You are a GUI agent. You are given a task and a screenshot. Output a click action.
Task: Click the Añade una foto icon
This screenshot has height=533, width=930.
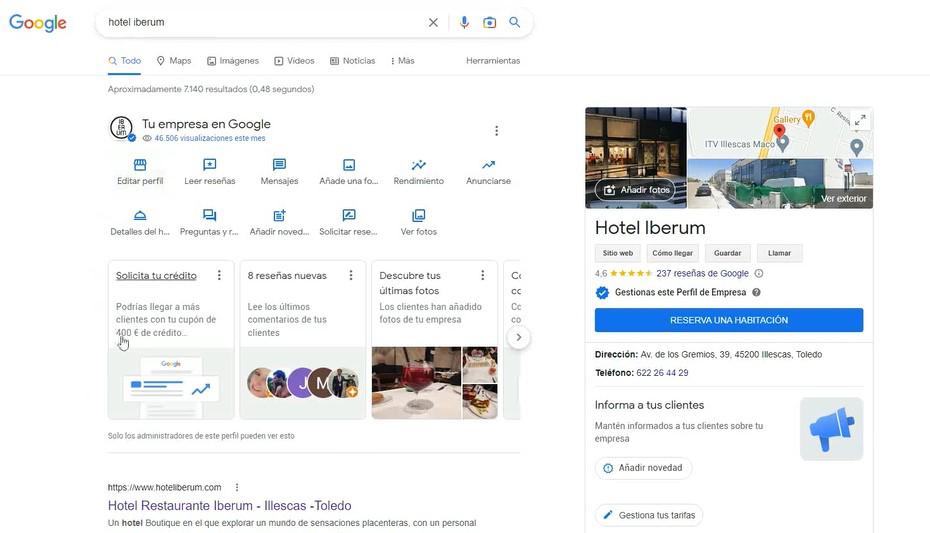[x=349, y=165]
